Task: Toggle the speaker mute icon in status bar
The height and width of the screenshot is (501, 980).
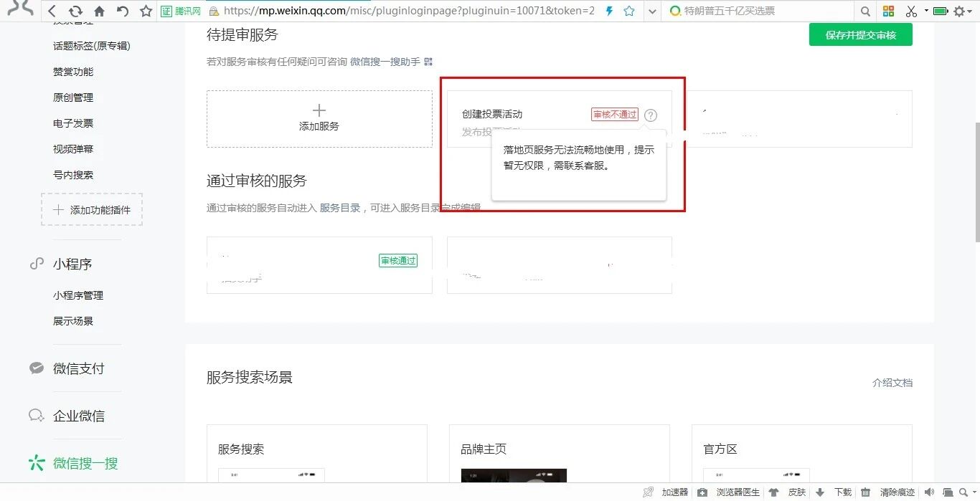Action: pos(930,492)
